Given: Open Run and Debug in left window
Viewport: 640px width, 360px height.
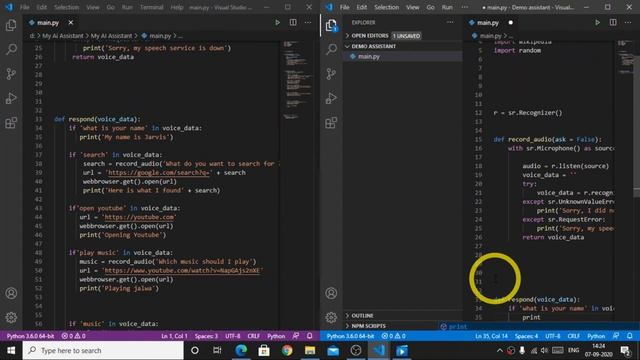Looking at the screenshot, I should click(11, 98).
